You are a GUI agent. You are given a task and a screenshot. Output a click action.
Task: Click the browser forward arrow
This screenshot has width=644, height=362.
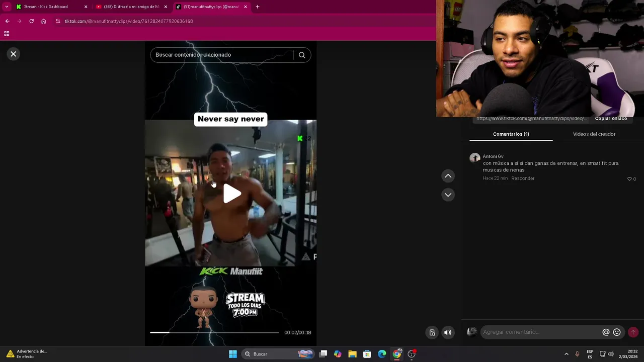pos(19,21)
